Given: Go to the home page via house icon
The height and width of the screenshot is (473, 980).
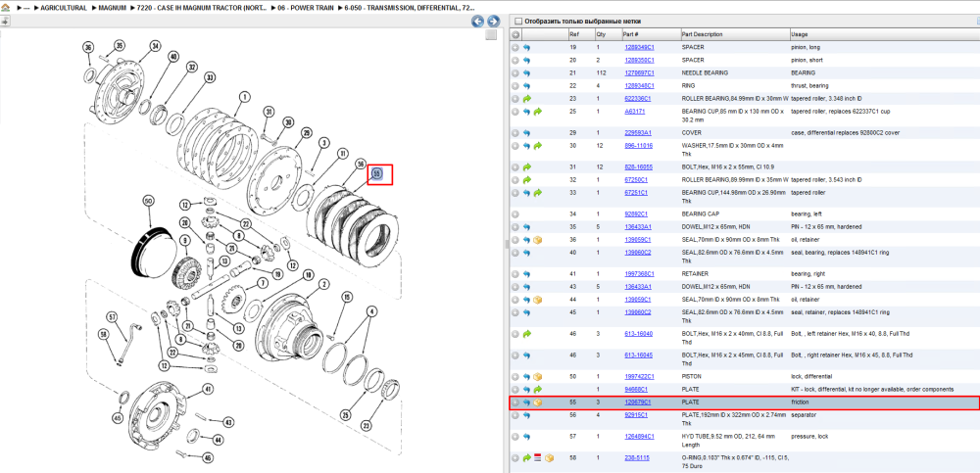Looking at the screenshot, I should click(x=6, y=7).
